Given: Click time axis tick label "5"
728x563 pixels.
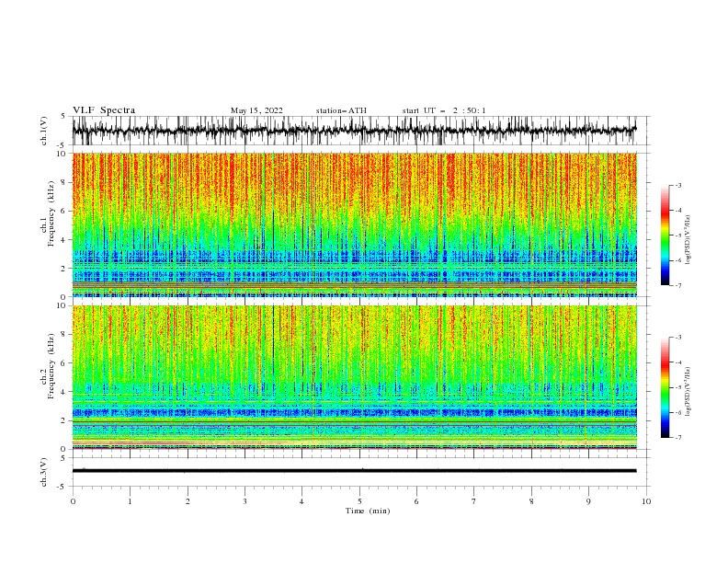Looking at the screenshot, I should pos(359,501).
